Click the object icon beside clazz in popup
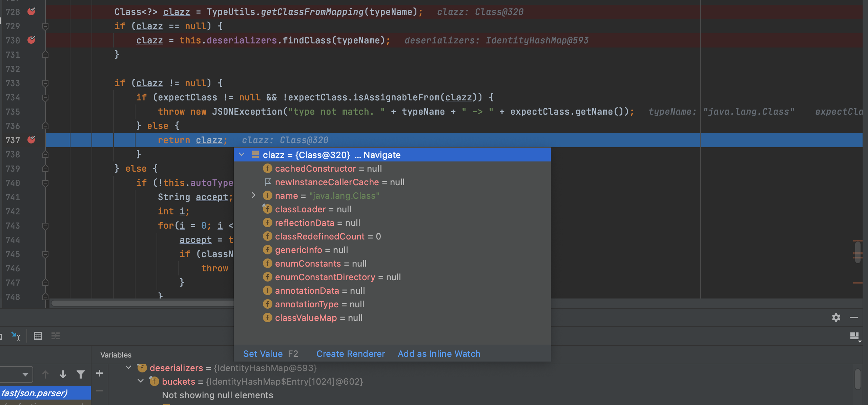The width and height of the screenshot is (868, 405). pos(255,155)
